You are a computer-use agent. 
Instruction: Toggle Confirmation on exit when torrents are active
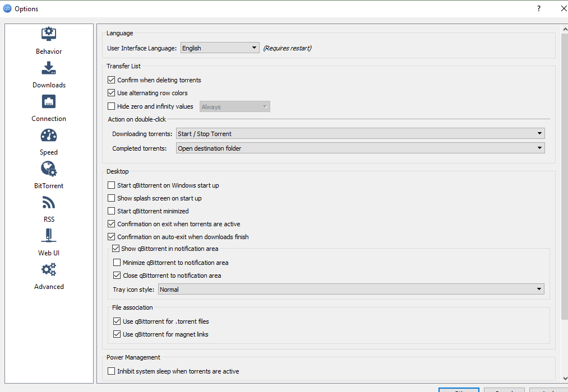click(x=112, y=224)
